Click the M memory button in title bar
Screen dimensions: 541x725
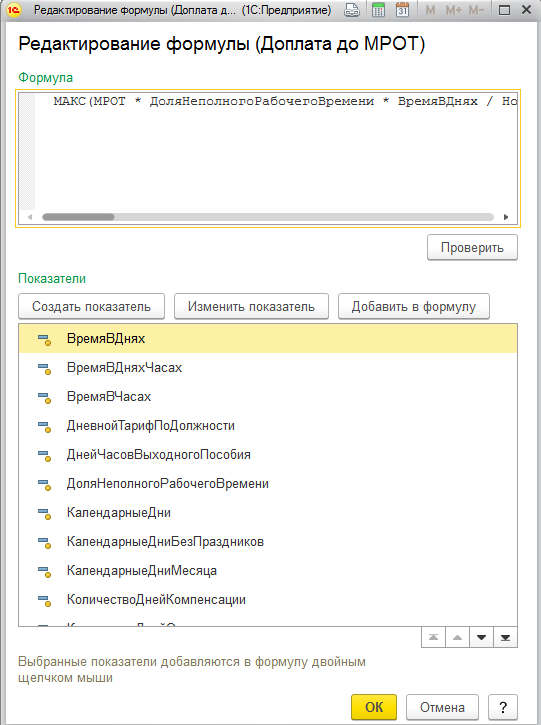point(430,10)
